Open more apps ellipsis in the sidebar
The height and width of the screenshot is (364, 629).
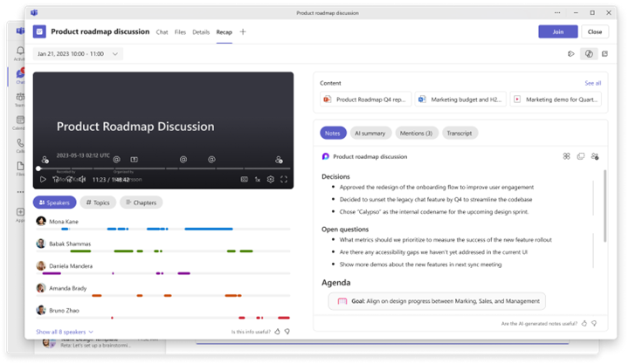20,192
